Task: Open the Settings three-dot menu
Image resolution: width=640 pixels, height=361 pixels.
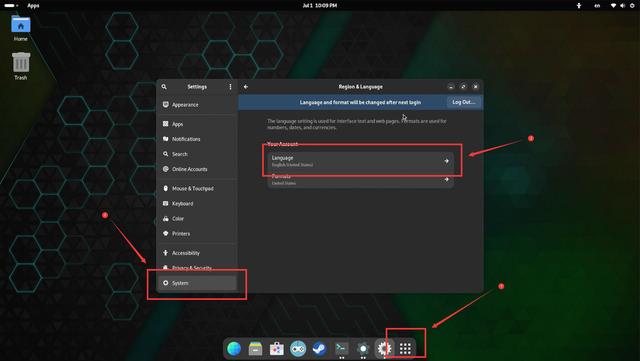Action: click(230, 87)
